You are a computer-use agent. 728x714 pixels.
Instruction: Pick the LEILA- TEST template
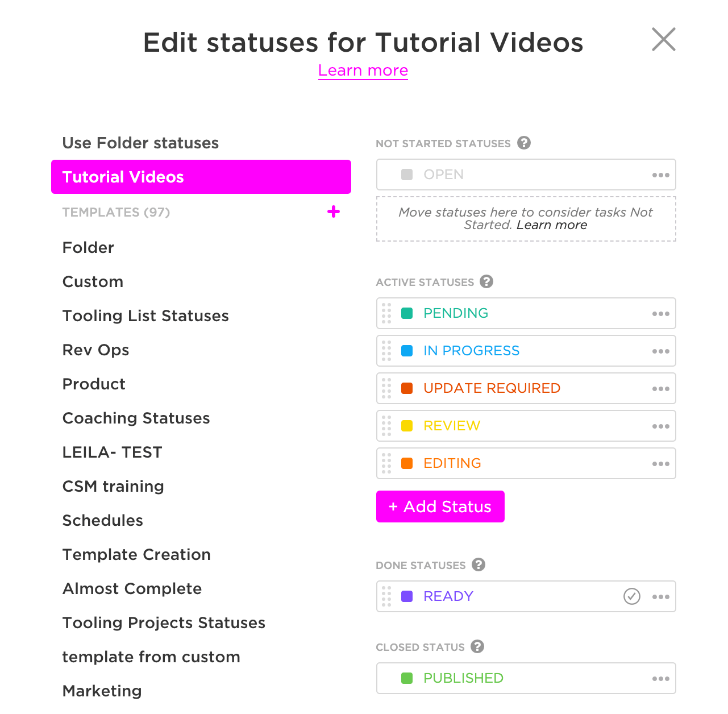click(x=112, y=452)
